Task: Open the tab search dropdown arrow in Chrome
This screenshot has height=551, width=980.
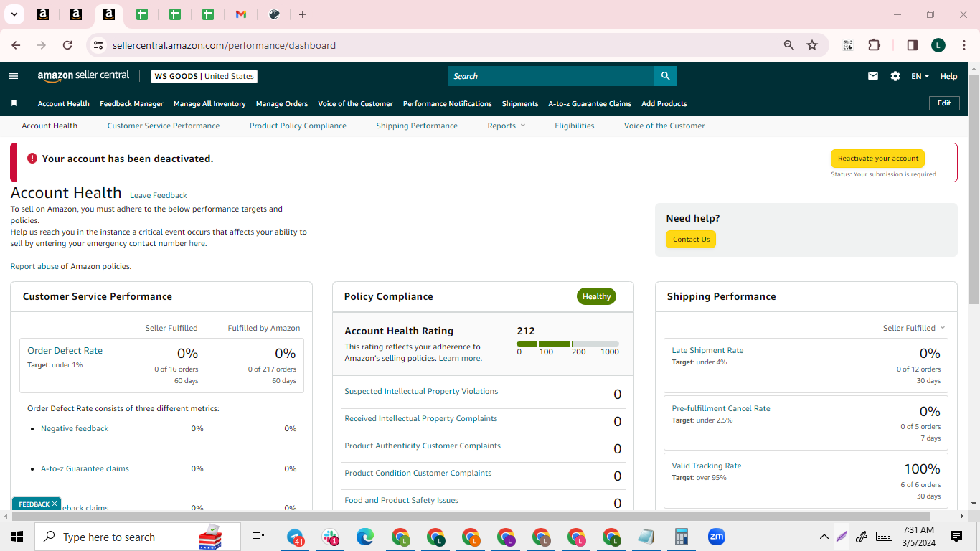Action: coord(14,14)
